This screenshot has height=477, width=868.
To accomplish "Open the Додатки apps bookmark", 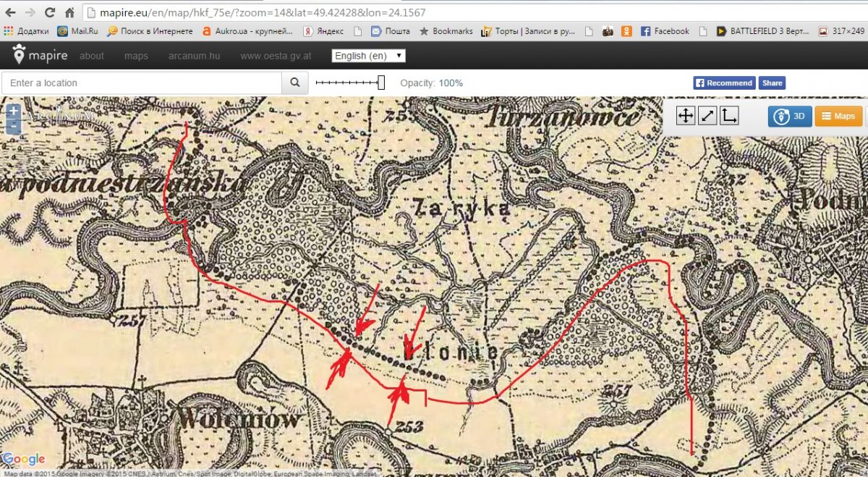I will click(x=26, y=31).
